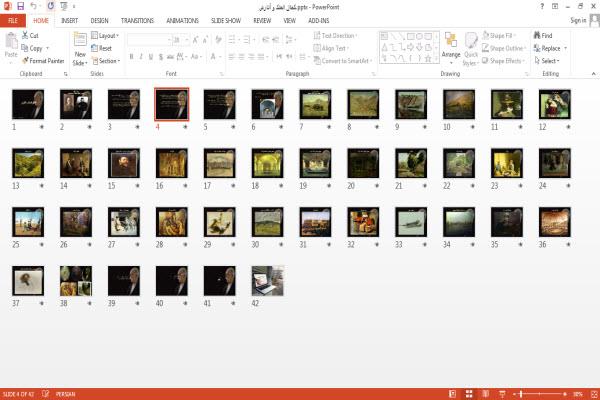Switch to Reading View in status bar
Image resolution: width=600 pixels, height=400 pixels.
pos(486,393)
